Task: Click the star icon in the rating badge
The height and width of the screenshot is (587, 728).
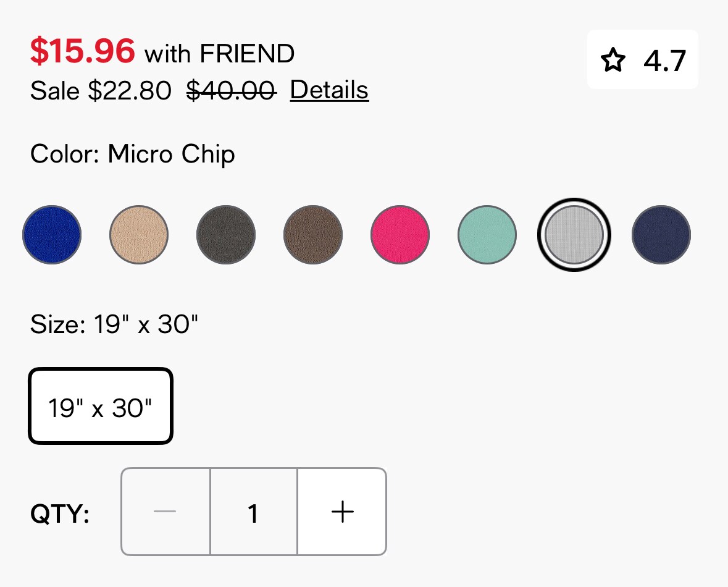Action: (613, 60)
